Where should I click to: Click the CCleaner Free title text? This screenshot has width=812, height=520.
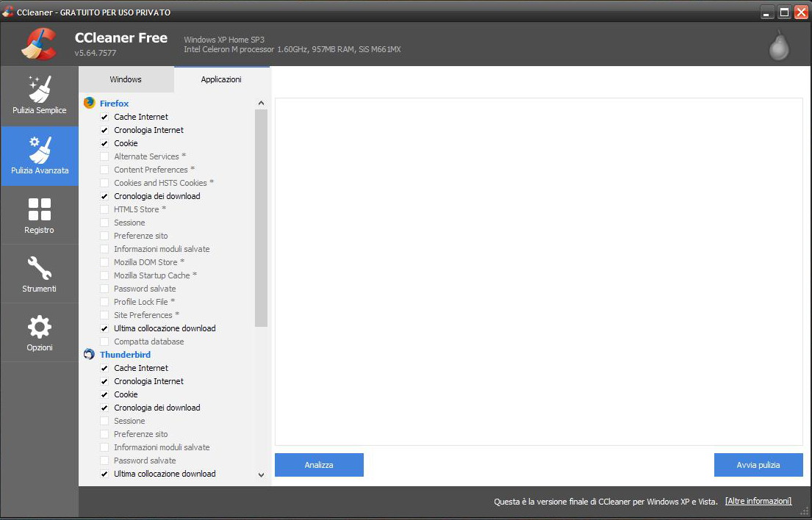tap(121, 37)
